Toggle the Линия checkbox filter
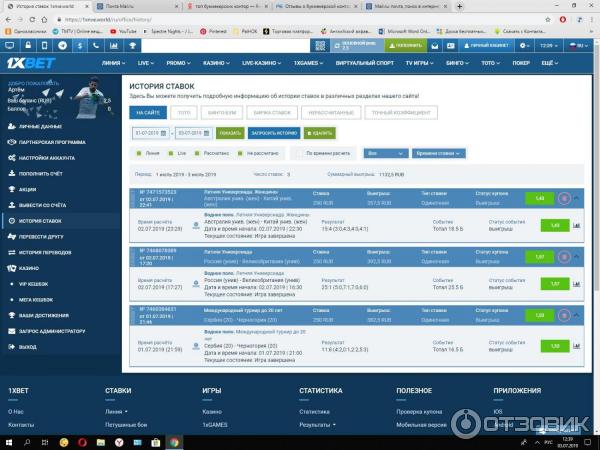 point(138,154)
